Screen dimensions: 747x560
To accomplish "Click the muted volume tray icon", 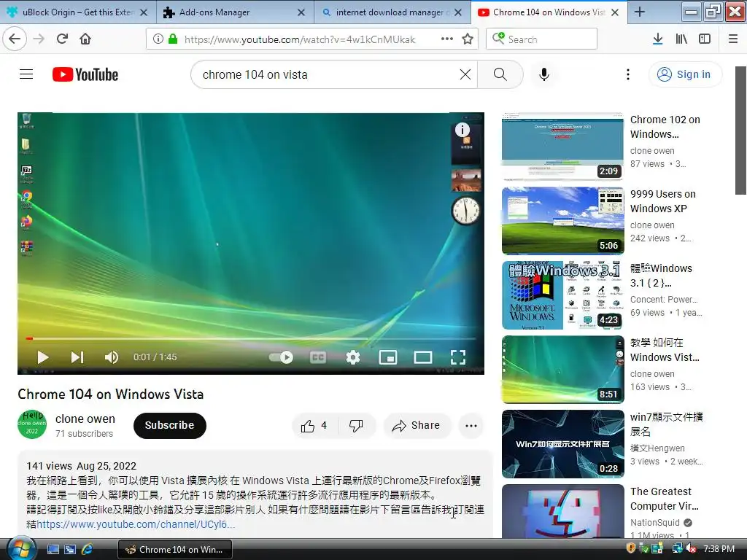I will (692, 549).
